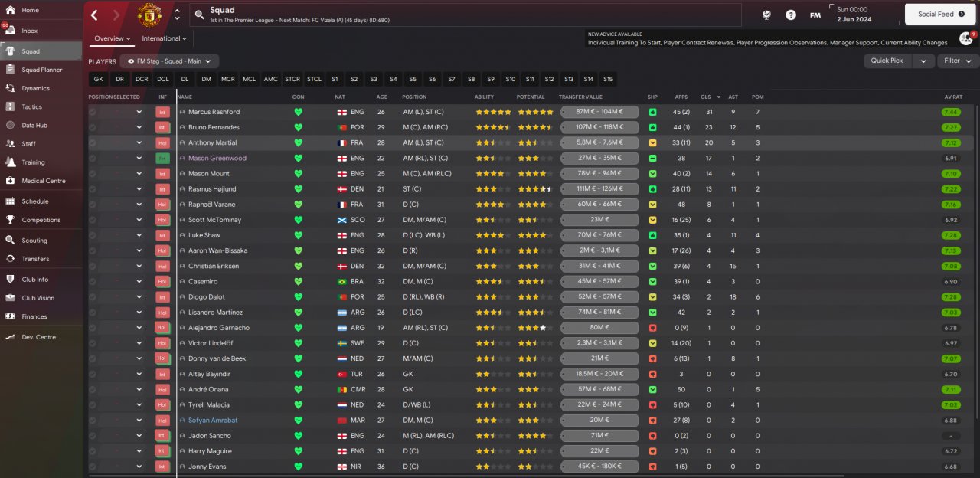980x478 pixels.
Task: Select the S1 substitute tab
Action: click(x=335, y=79)
